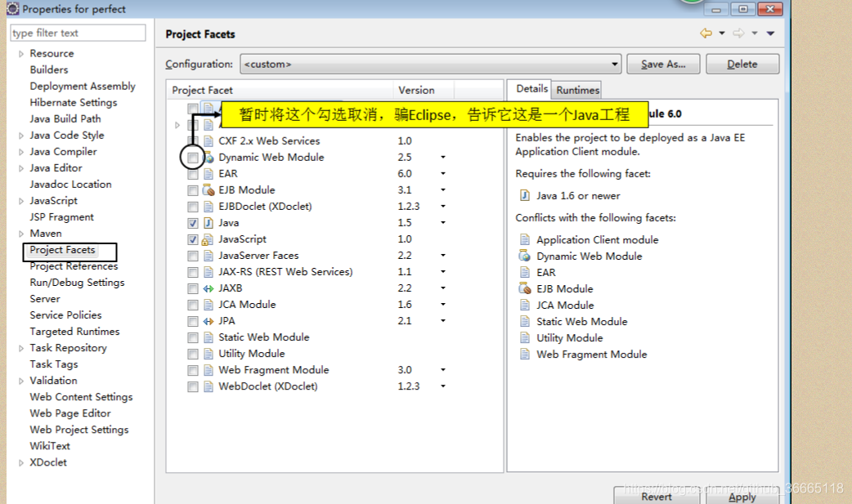Viewport: 852px width, 504px height.
Task: Expand the Java Compiler tree node
Action: (20, 152)
